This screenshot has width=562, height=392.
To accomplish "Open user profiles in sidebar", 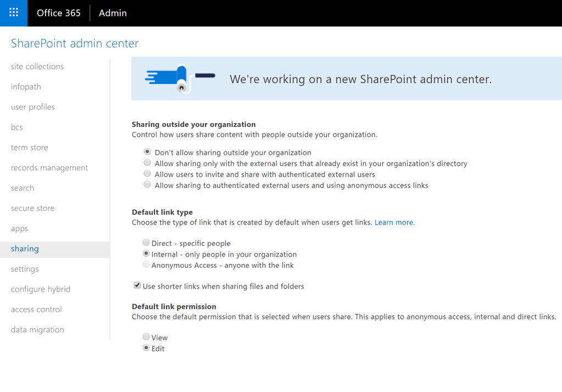I will coord(33,107).
